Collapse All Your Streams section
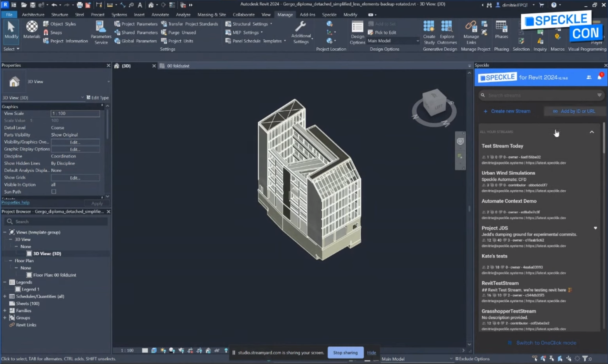Viewport: 608px width, 364px height. (x=592, y=132)
